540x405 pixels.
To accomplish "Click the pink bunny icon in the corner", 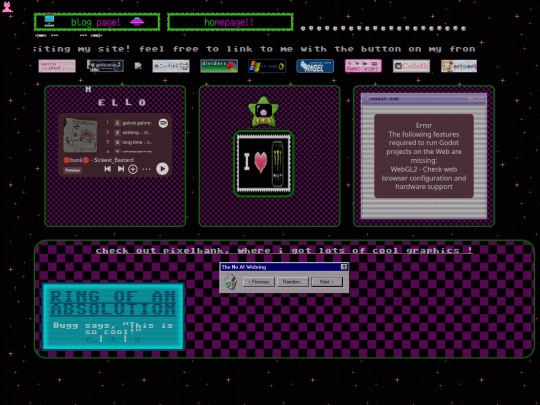I will pos(7,7).
